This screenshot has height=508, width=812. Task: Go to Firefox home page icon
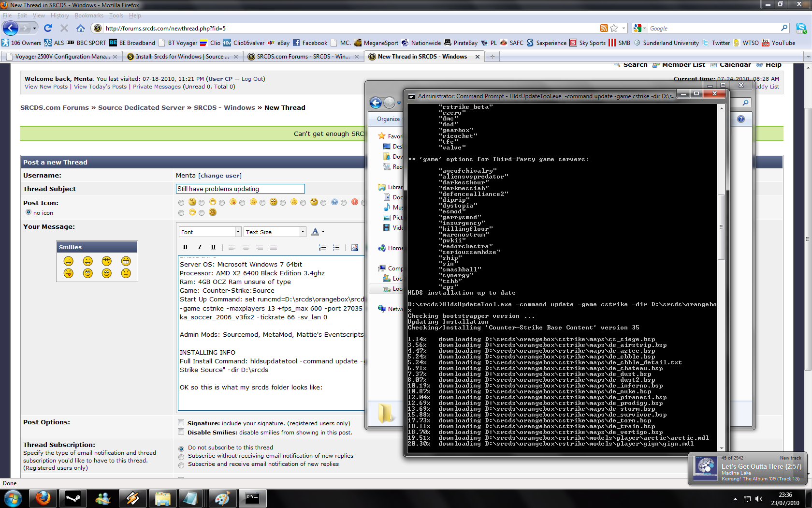(81, 28)
